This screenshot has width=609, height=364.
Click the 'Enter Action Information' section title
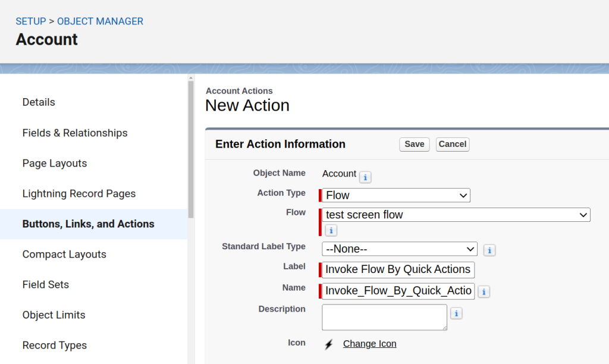[281, 144]
